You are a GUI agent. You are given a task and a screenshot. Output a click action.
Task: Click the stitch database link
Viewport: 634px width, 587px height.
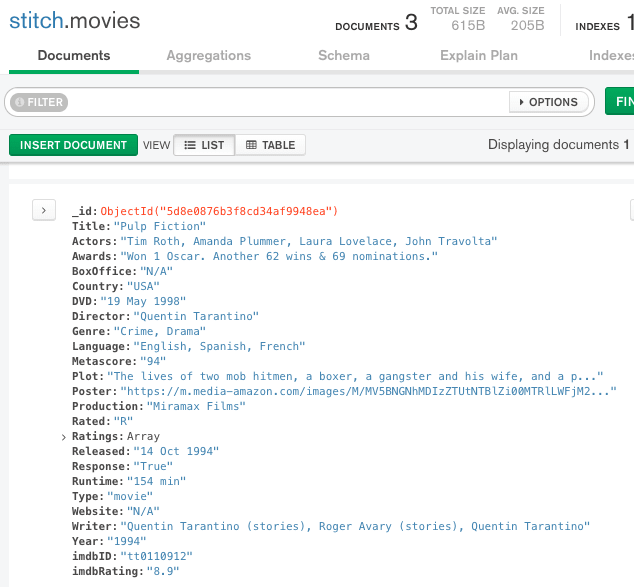click(x=36, y=21)
